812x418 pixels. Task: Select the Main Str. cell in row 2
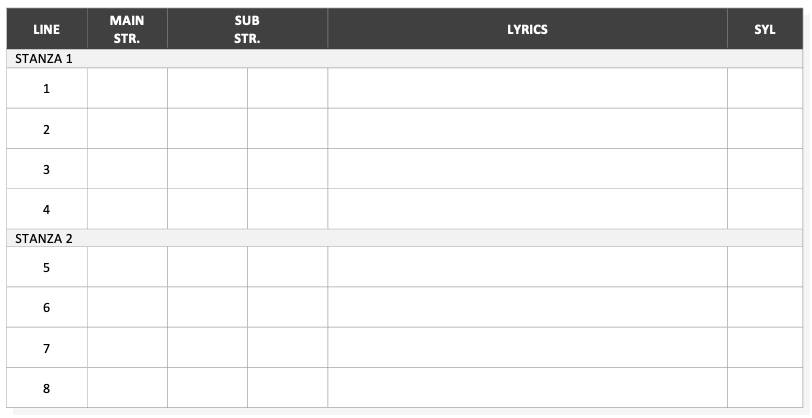[127, 128]
